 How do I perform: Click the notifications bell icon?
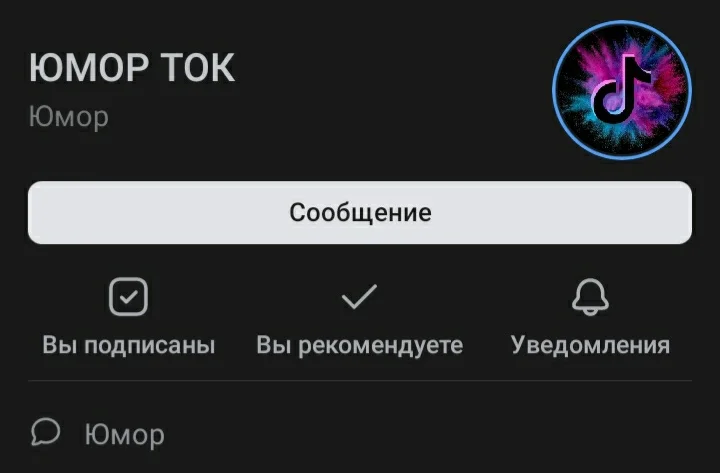591,297
